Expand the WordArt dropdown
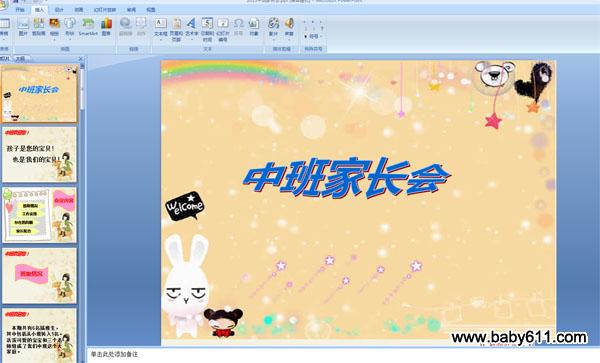Screen dimensions: 600x363 click(192, 39)
